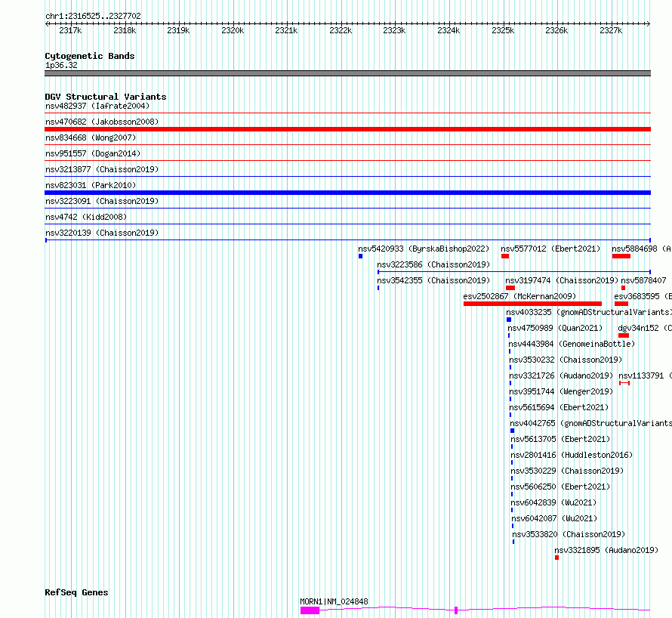Click nsv3542355 (Chaisson2019) label
The height and width of the screenshot is (618, 672).
tap(433, 280)
